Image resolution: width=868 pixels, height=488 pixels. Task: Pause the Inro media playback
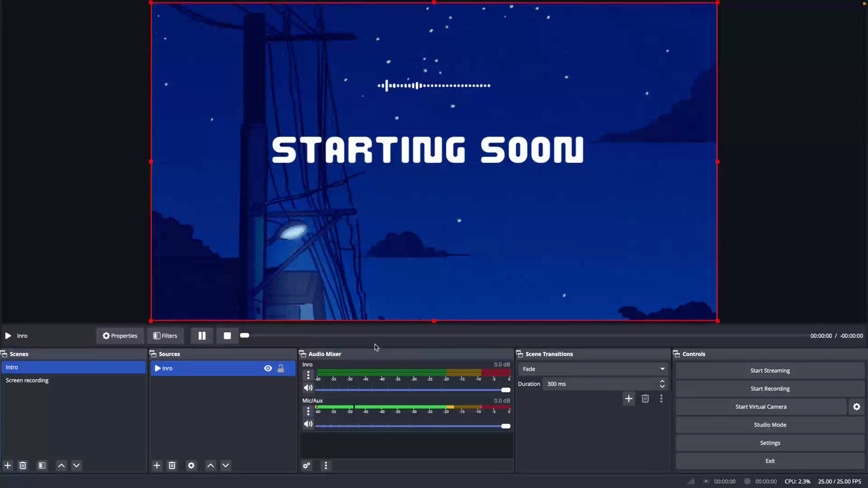(x=202, y=336)
